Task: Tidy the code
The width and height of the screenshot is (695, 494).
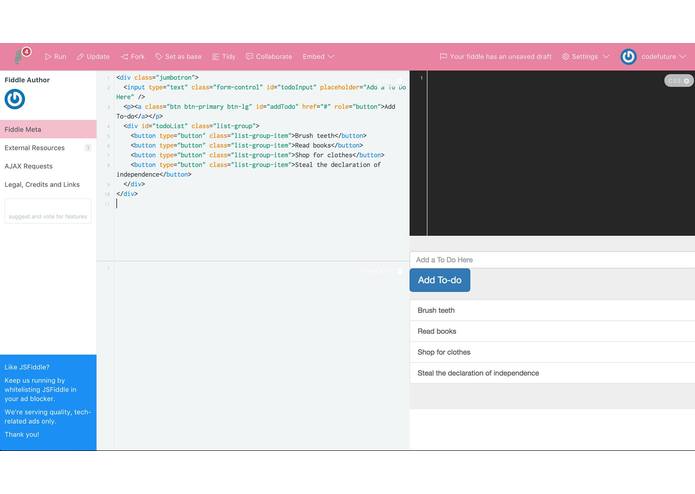Action: point(224,57)
